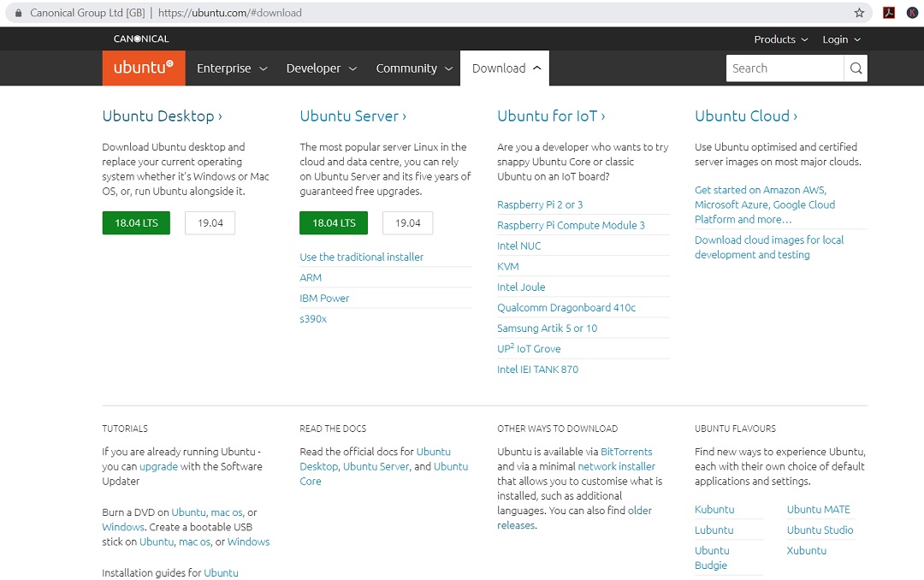Open the ARM server link

point(311,278)
